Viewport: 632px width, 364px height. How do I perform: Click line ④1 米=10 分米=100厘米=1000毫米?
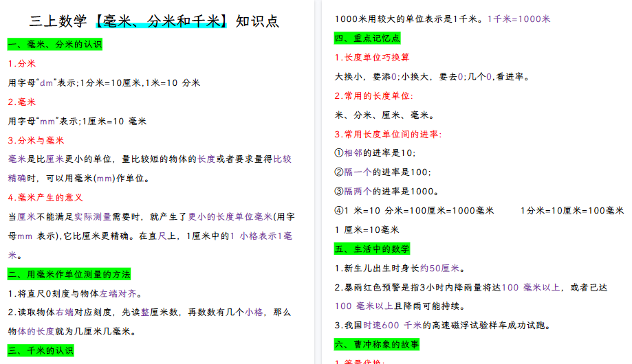(415, 211)
